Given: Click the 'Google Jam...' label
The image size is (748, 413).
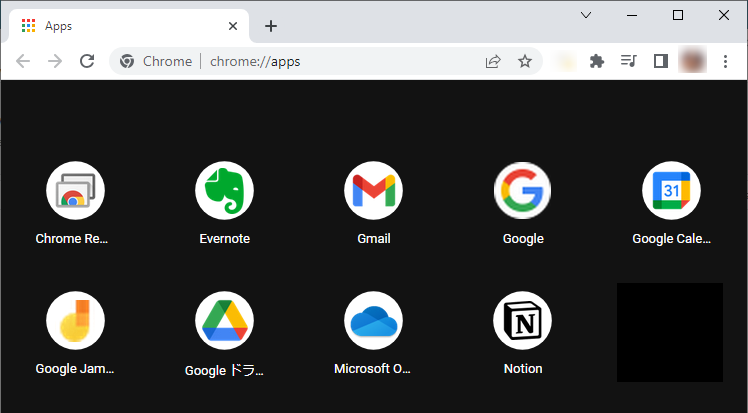Looking at the screenshot, I should [74, 369].
